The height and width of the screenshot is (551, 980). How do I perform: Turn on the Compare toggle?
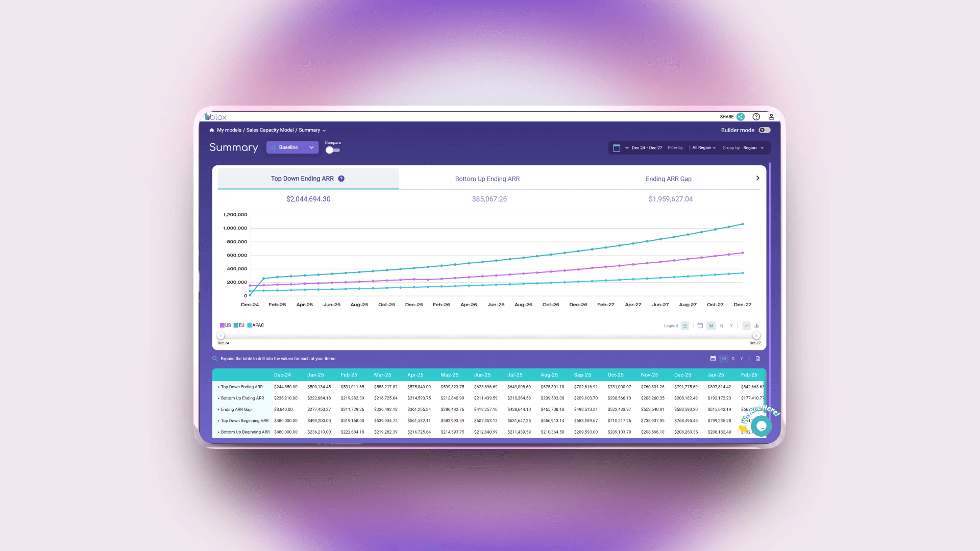click(332, 150)
